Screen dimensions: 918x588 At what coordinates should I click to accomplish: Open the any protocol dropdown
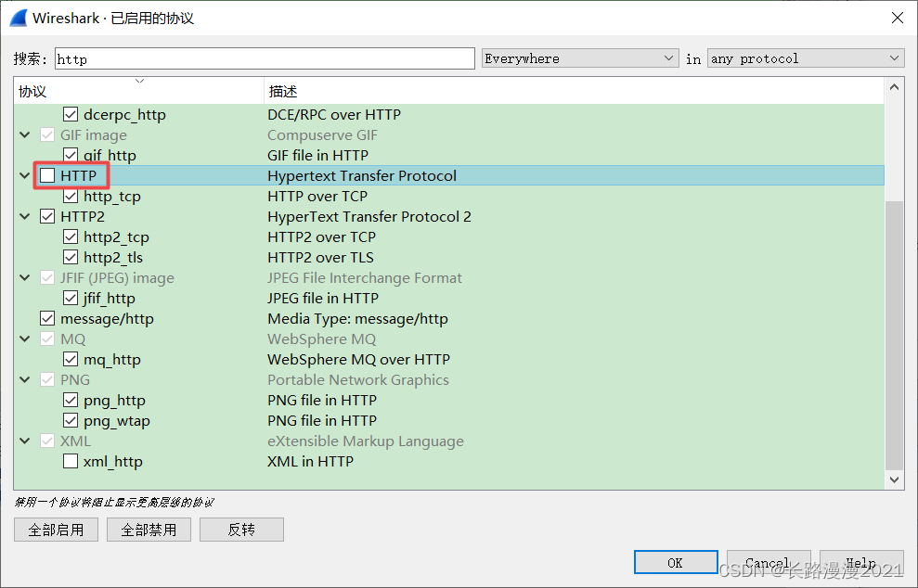point(806,58)
